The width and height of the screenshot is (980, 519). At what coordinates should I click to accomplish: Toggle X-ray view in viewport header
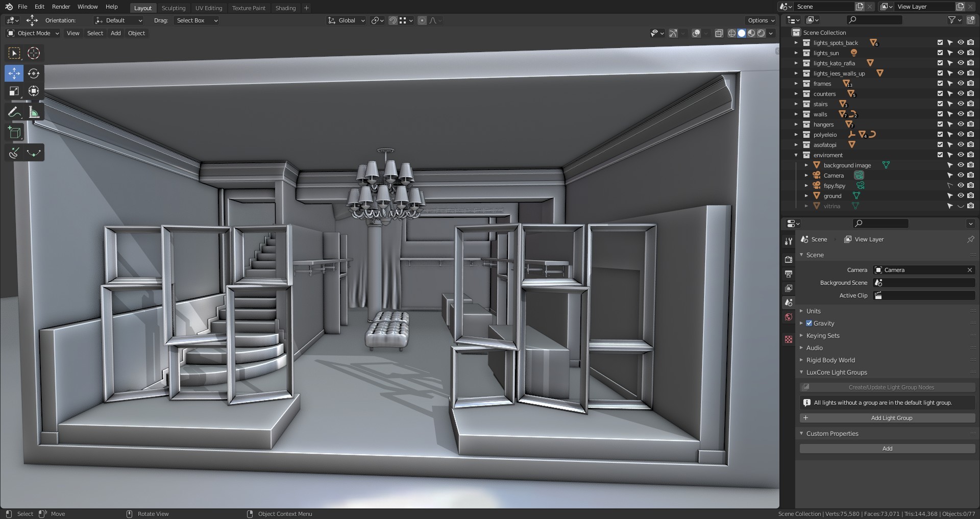pyautogui.click(x=719, y=33)
